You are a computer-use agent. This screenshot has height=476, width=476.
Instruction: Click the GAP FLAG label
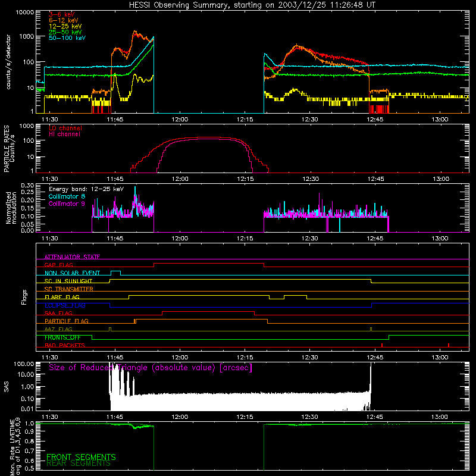[x=58, y=265]
